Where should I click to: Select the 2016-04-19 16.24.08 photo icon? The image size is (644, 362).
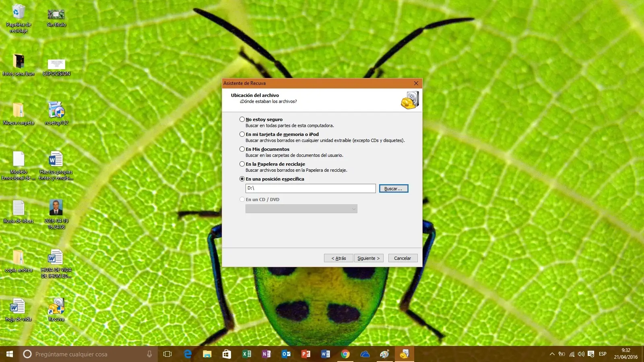tap(56, 214)
